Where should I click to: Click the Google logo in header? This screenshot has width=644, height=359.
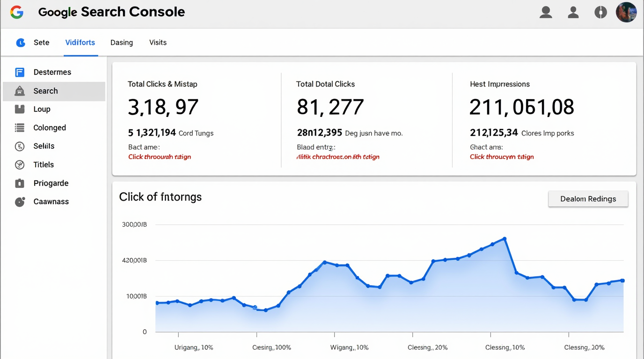click(x=17, y=13)
